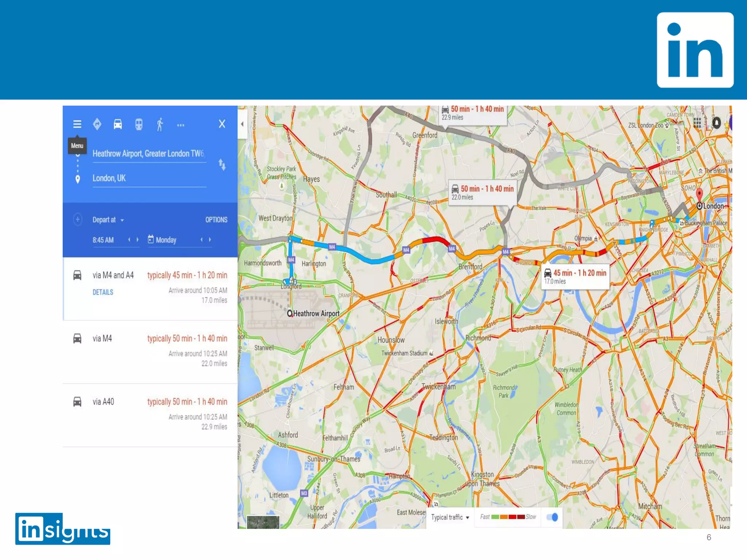Open the Typical traffic dropdown
This screenshot has width=747, height=560.
click(450, 517)
